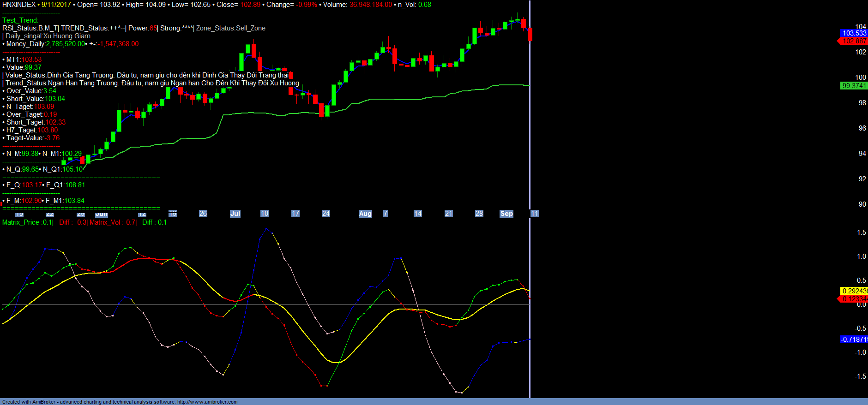The height and width of the screenshot is (405, 868).
Task: Click the yellow 0.29243 indicator tag
Action: click(x=854, y=291)
